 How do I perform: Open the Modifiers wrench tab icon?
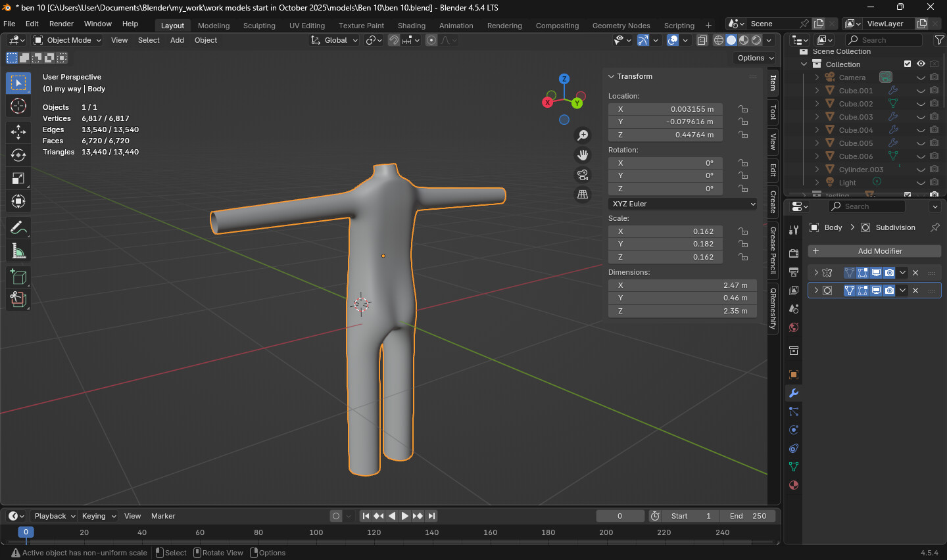[794, 393]
